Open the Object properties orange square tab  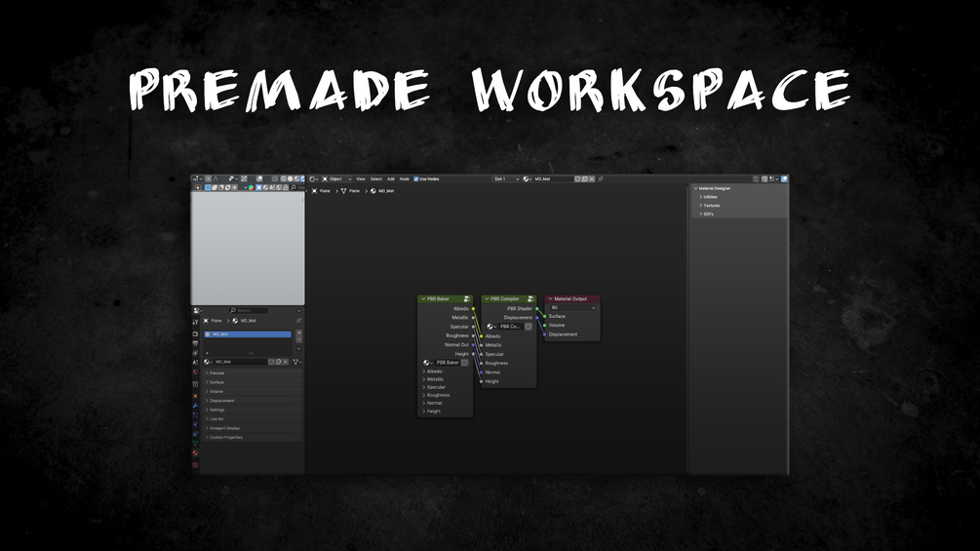click(x=195, y=396)
